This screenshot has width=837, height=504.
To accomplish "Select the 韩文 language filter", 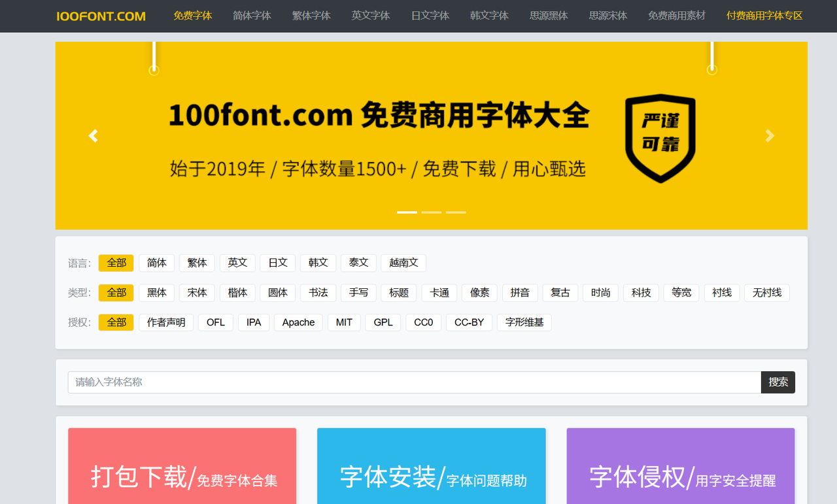I will pos(318,263).
